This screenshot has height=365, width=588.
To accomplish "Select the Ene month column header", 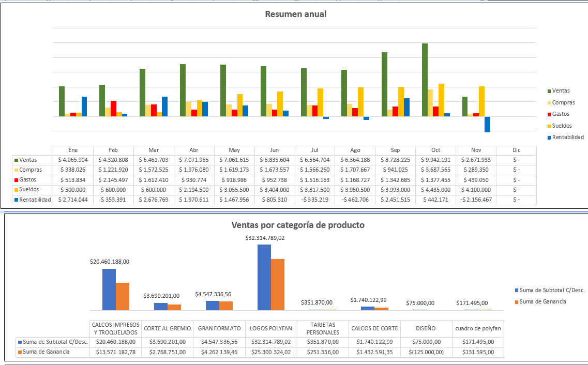I will pyautogui.click(x=73, y=150).
